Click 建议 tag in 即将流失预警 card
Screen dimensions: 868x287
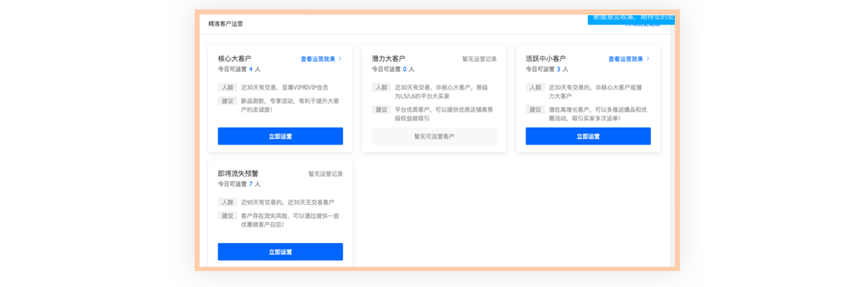pyautogui.click(x=228, y=215)
